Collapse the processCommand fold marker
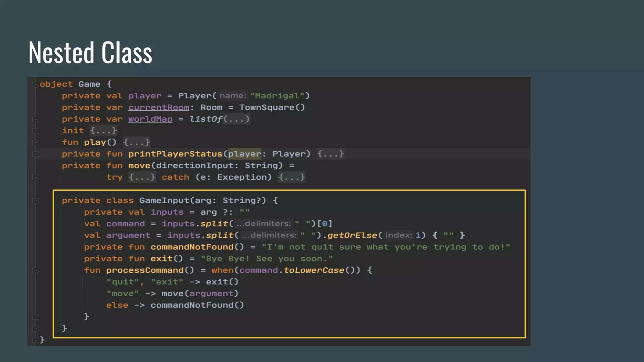 (36, 270)
